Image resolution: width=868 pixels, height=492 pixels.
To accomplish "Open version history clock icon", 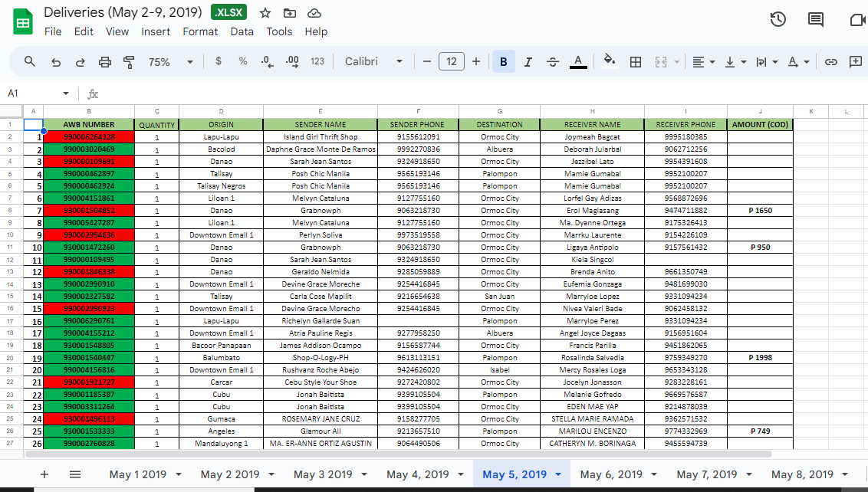I will 778,19.
